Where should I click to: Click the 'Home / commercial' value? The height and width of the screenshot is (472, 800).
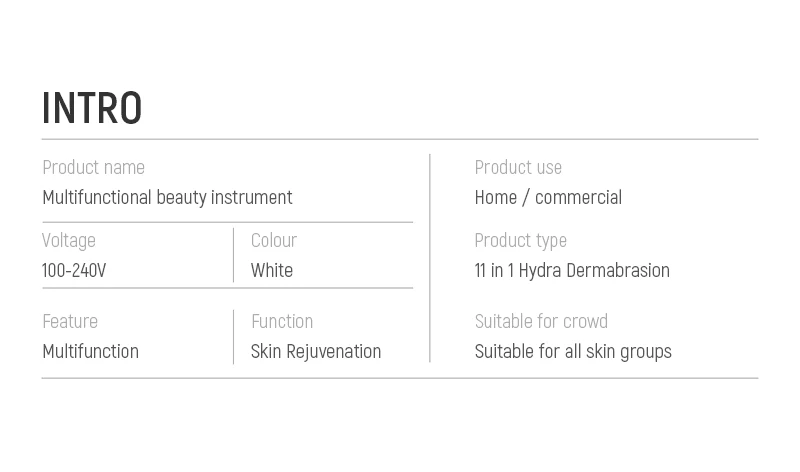coord(548,197)
